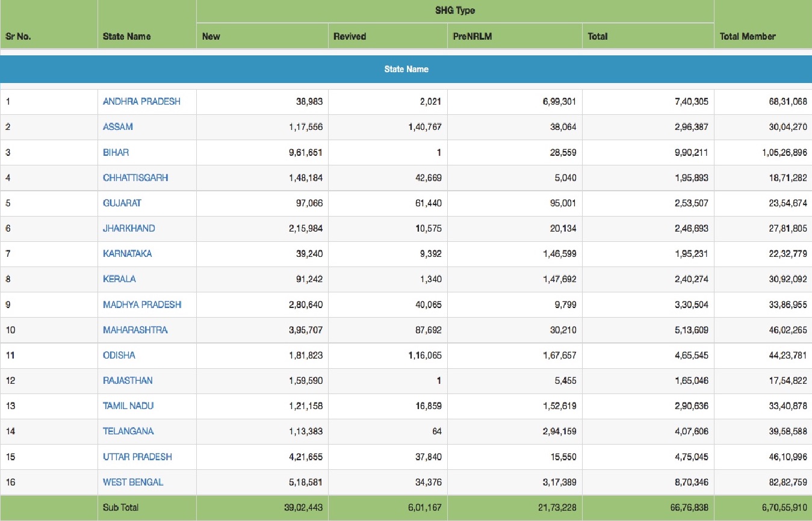The image size is (812, 521).
Task: Open the TELANGANA state link
Action: tap(128, 431)
